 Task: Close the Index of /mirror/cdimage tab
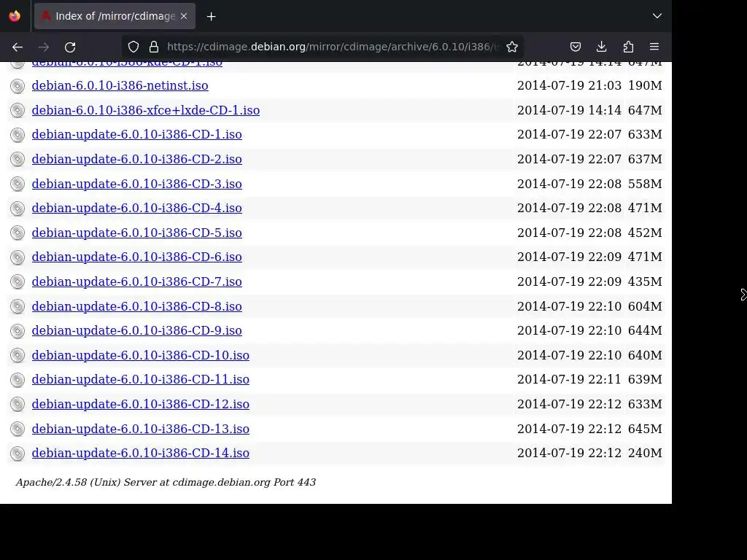pos(184,16)
